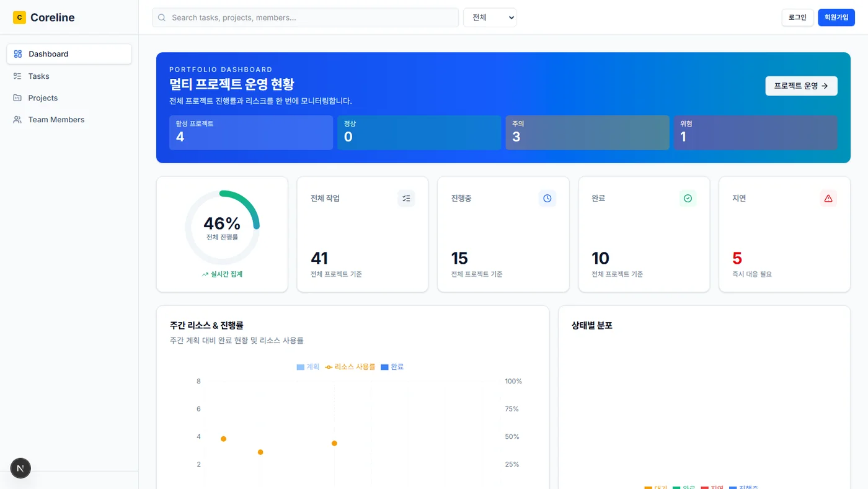This screenshot has height=489, width=868.
Task: Open the 전체 filter dropdown
Action: (x=490, y=17)
